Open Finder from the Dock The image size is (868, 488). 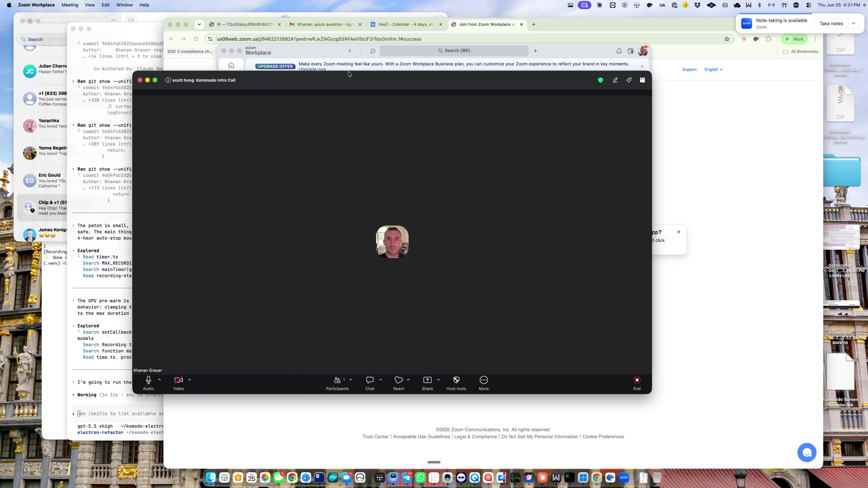click(211, 477)
